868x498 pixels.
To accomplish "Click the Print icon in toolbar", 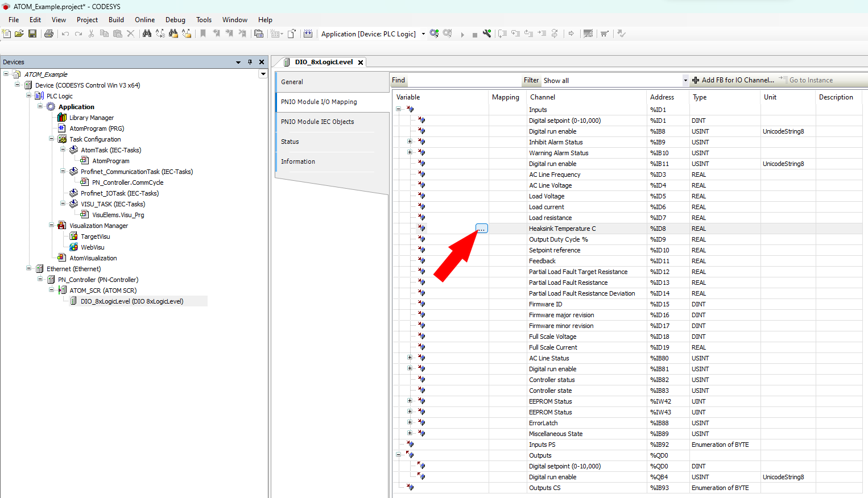I will click(49, 34).
